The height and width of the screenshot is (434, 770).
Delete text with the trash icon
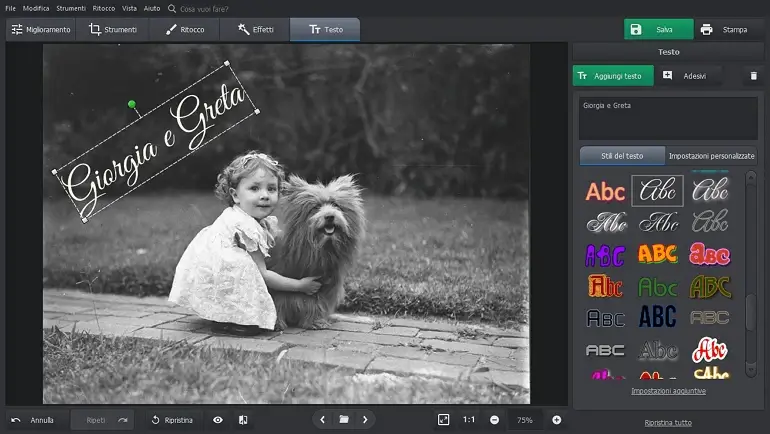tap(753, 76)
